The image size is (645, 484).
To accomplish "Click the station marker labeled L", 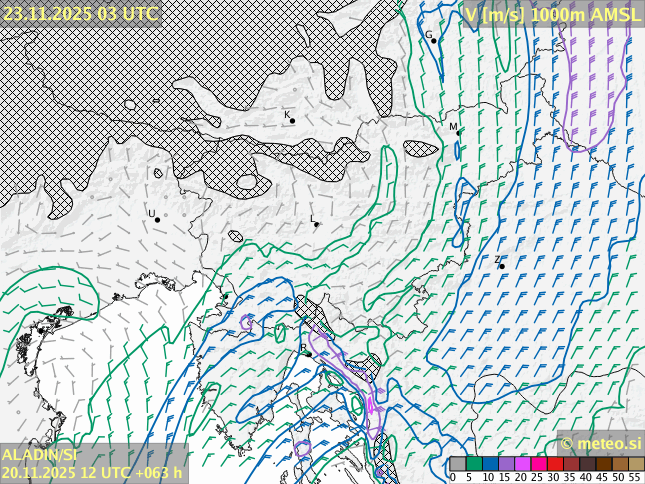I will tap(317, 224).
